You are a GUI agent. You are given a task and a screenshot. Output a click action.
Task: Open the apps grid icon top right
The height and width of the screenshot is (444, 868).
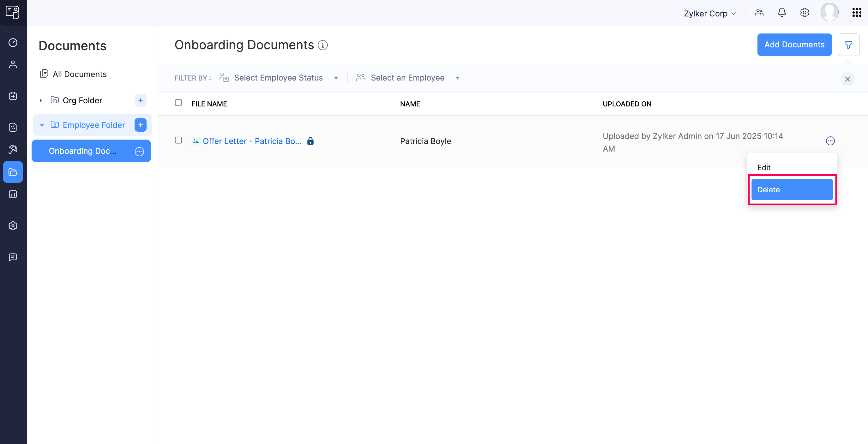tap(857, 12)
